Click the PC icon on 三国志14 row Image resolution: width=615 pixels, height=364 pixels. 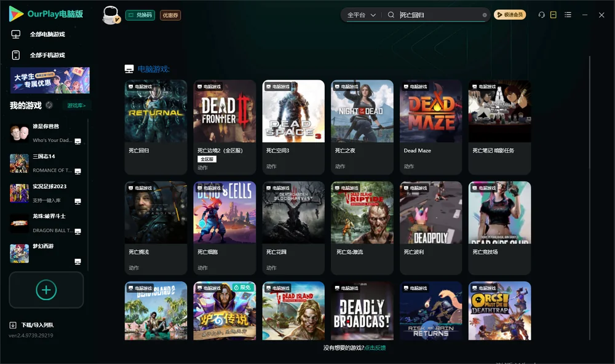[77, 172]
